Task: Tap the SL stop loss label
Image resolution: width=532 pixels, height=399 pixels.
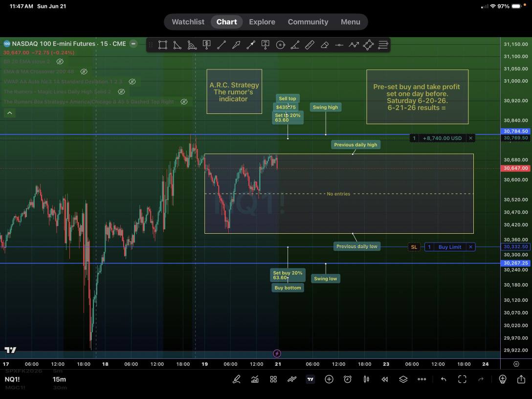Action: pyautogui.click(x=414, y=247)
